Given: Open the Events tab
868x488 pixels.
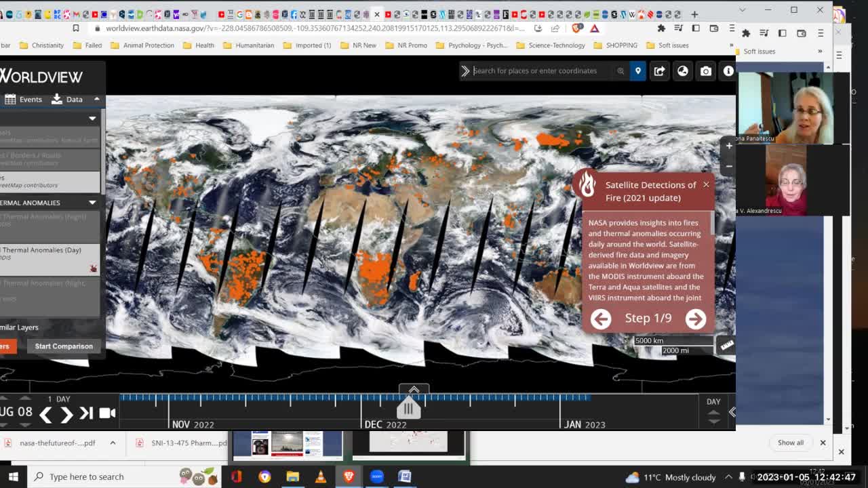Looking at the screenshot, I should [24, 99].
